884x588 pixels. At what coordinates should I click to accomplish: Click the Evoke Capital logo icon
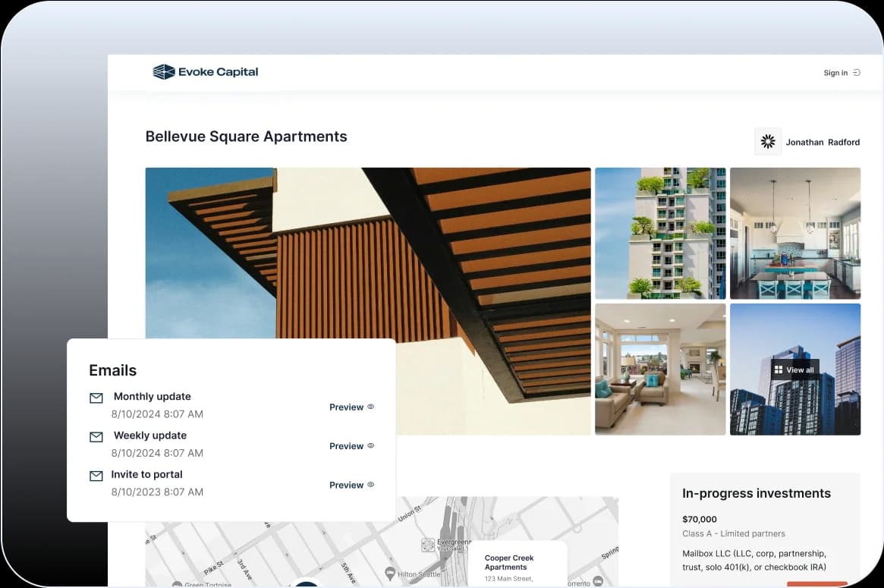click(163, 72)
